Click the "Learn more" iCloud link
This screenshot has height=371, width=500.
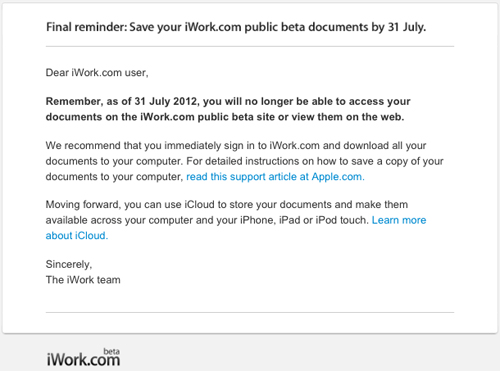399,220
